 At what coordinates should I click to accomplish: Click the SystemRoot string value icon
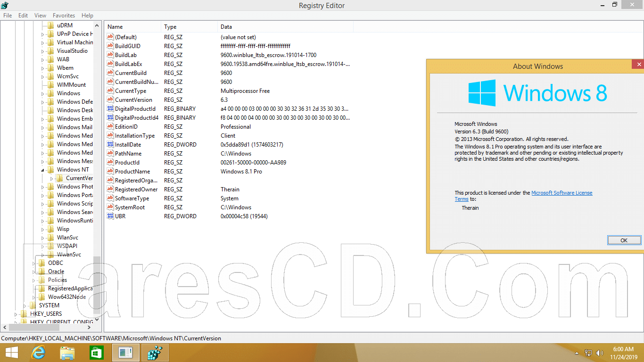pos(110,207)
